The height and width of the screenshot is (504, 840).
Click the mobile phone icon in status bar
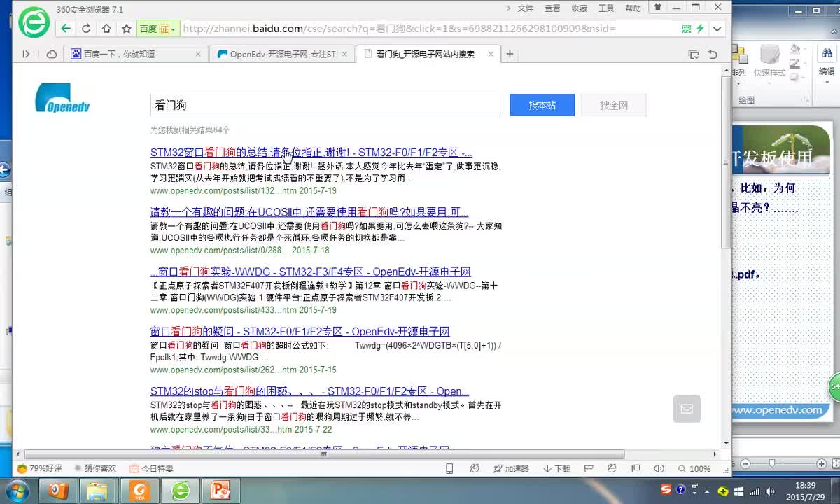(x=449, y=468)
